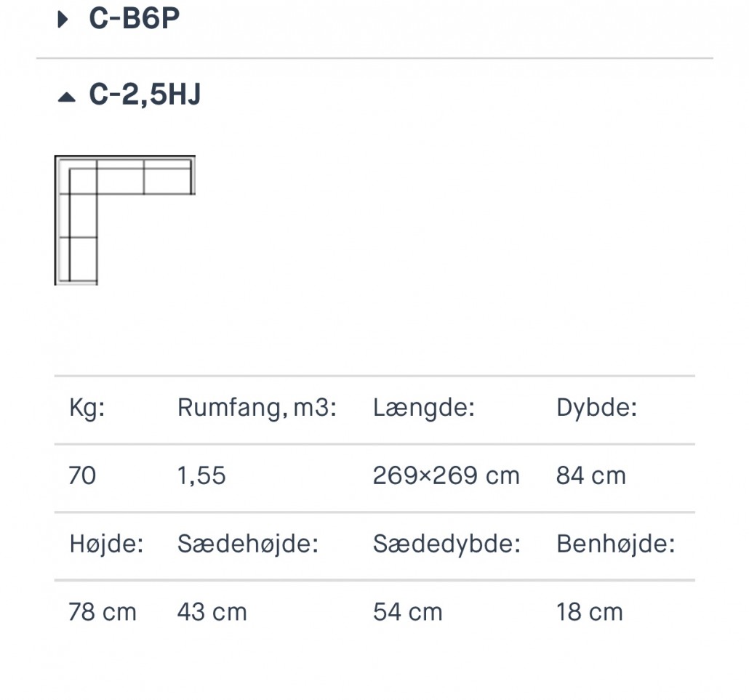The width and height of the screenshot is (749, 700).
Task: Click the 18 cm leg height value
Action: pyautogui.click(x=589, y=612)
